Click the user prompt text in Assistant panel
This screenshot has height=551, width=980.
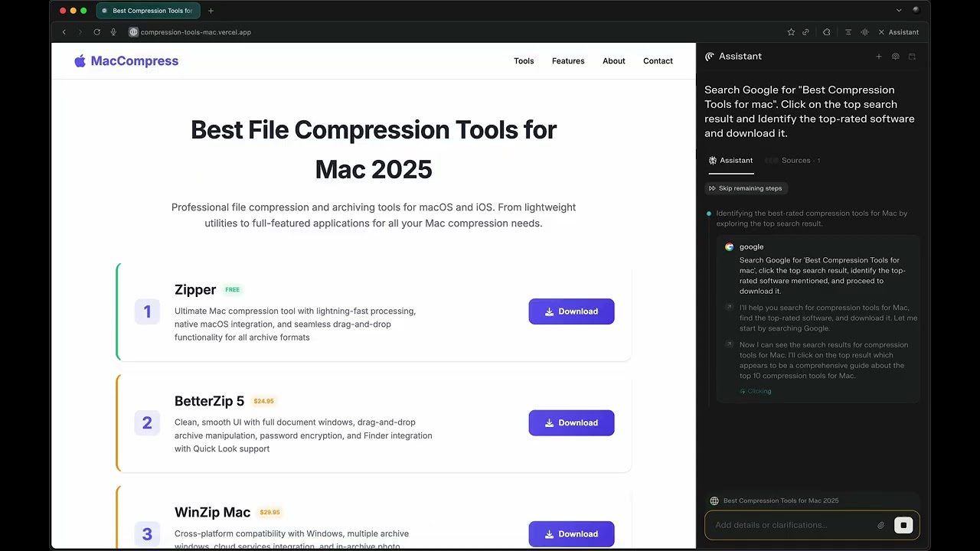(809, 112)
